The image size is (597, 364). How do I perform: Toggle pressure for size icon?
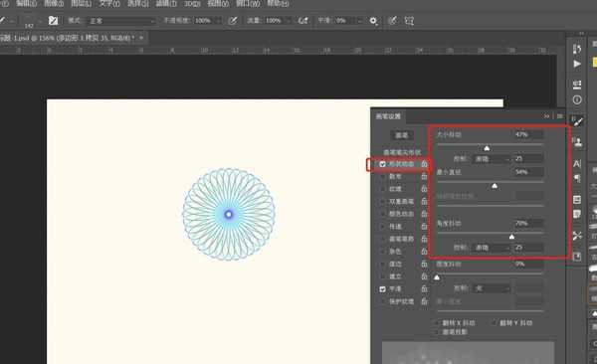[x=392, y=21]
